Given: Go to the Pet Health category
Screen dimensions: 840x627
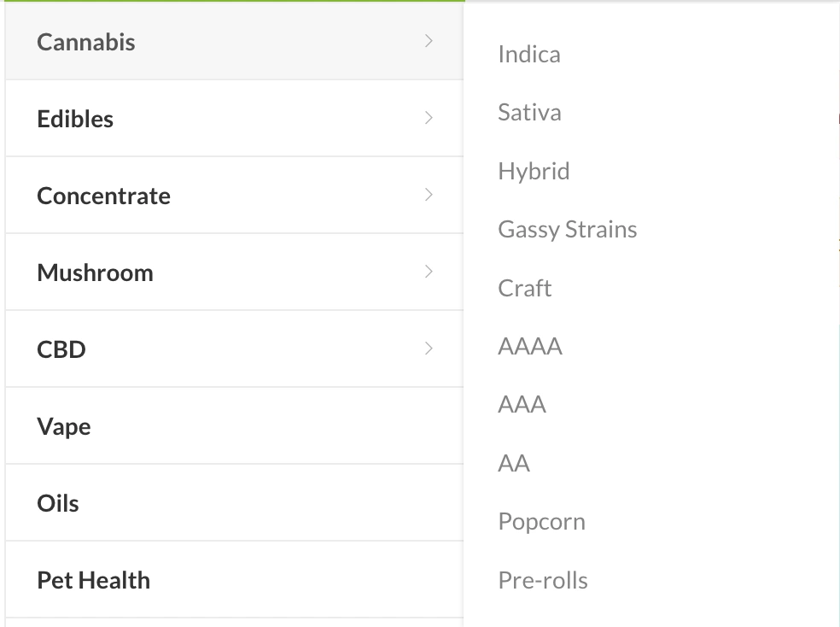Looking at the screenshot, I should pyautogui.click(x=93, y=580).
